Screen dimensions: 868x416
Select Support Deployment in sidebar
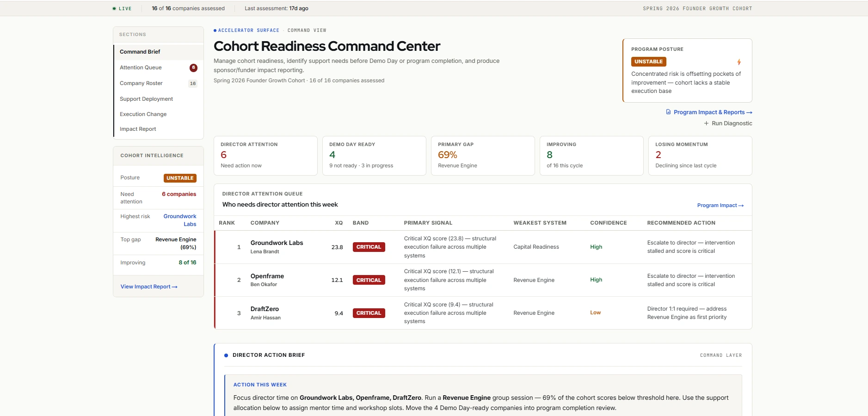159,99
